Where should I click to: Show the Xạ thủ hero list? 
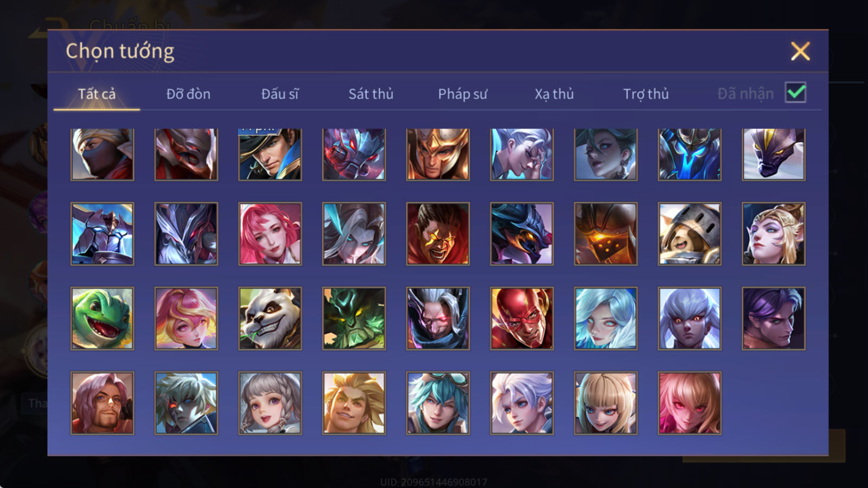pyautogui.click(x=554, y=94)
